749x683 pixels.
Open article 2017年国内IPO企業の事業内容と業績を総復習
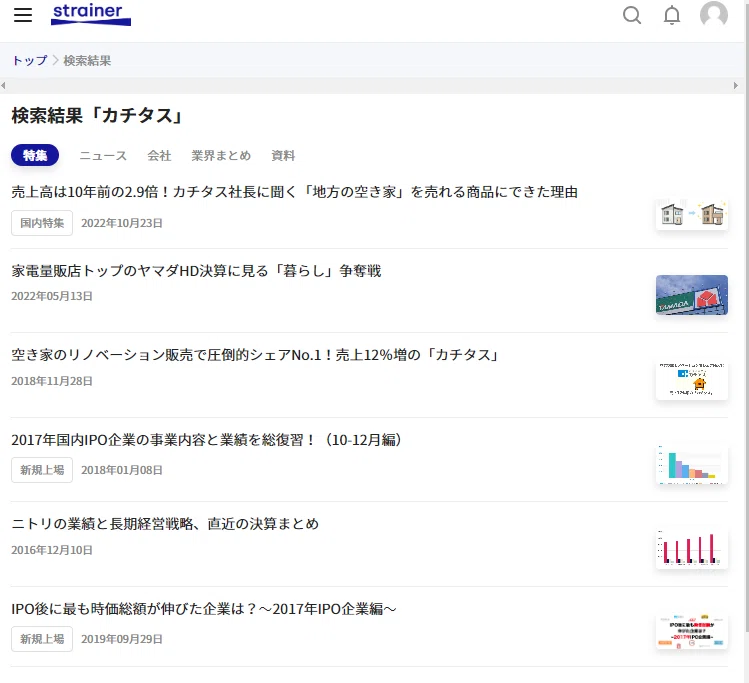click(206, 440)
